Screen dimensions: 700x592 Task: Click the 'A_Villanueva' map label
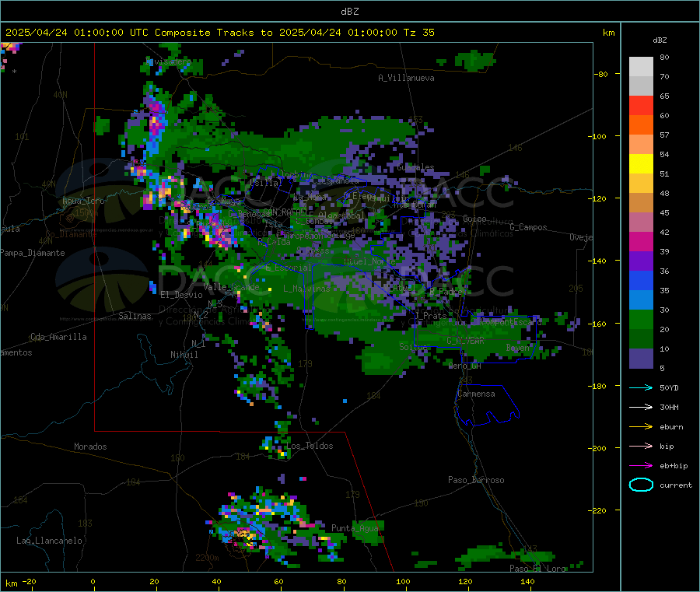[406, 78]
